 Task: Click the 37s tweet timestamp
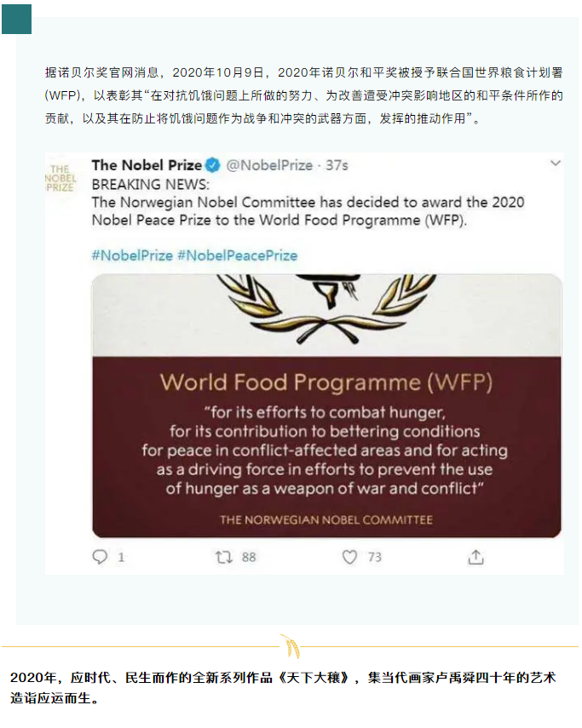337,165
